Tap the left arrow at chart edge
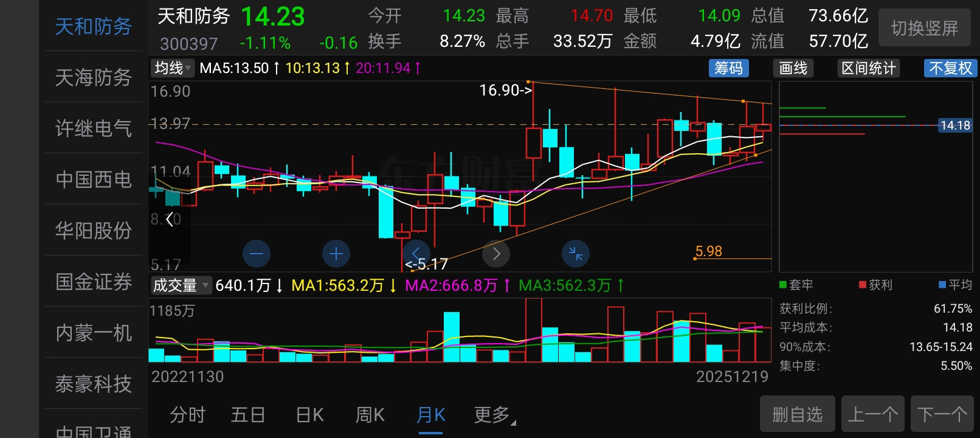 click(170, 219)
